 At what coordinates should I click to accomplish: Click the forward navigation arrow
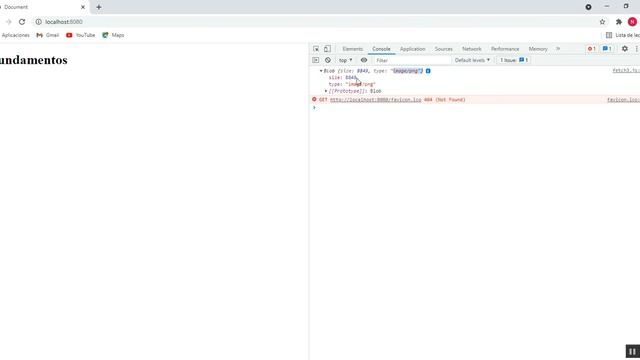pyautogui.click(x=9, y=22)
